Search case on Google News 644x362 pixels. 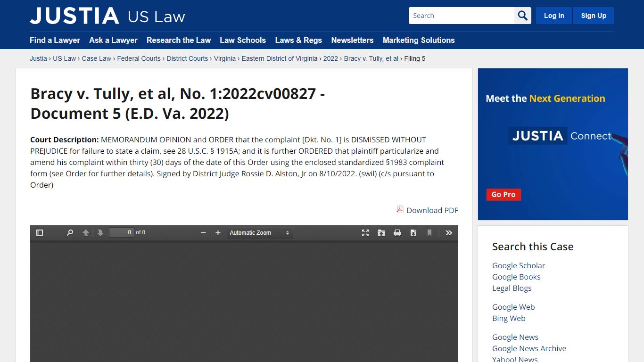(515, 337)
